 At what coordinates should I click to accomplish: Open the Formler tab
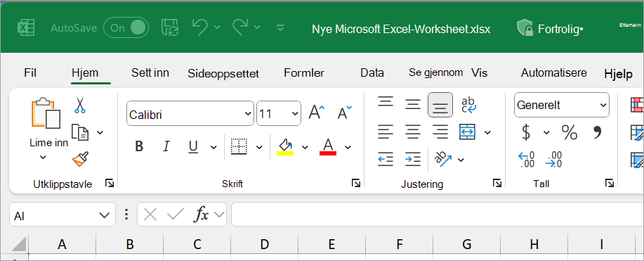click(x=304, y=73)
